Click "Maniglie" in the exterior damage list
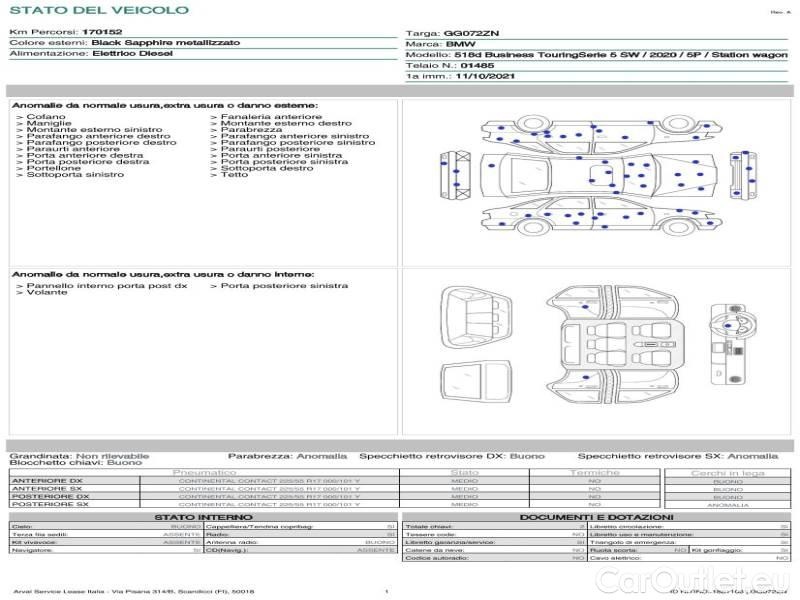Viewport: 800px width, 600px height. point(49,123)
